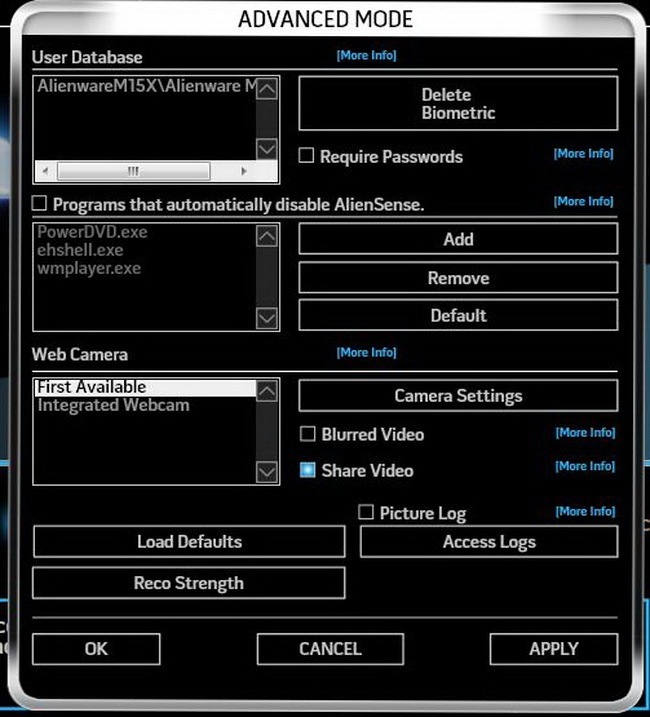Screen dimensions: 650x717
Task: Enable the Require Passwords checkbox
Action: coord(308,156)
